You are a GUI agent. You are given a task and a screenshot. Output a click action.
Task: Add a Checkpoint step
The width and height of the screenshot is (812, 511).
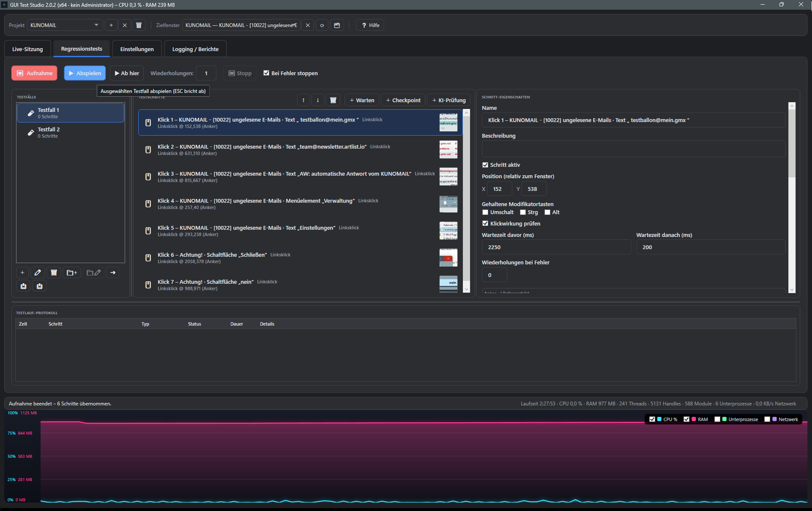[x=403, y=100]
